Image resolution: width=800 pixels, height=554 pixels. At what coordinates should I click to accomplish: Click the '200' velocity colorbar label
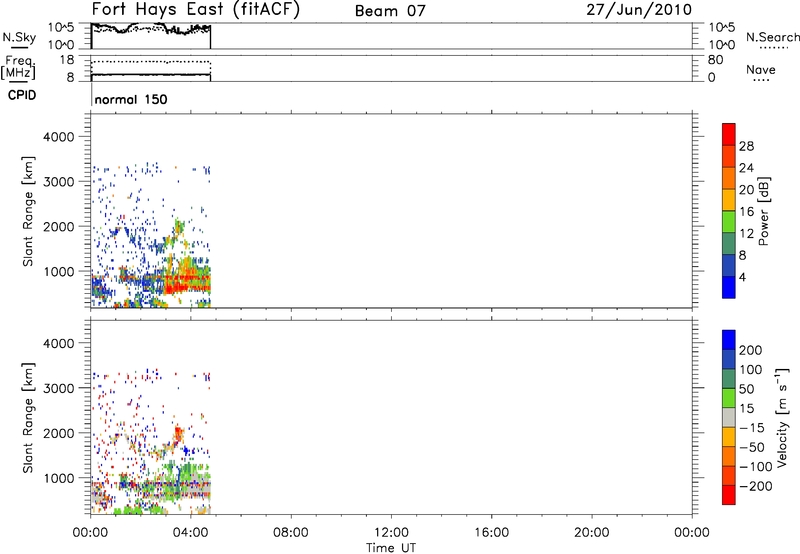tap(751, 350)
